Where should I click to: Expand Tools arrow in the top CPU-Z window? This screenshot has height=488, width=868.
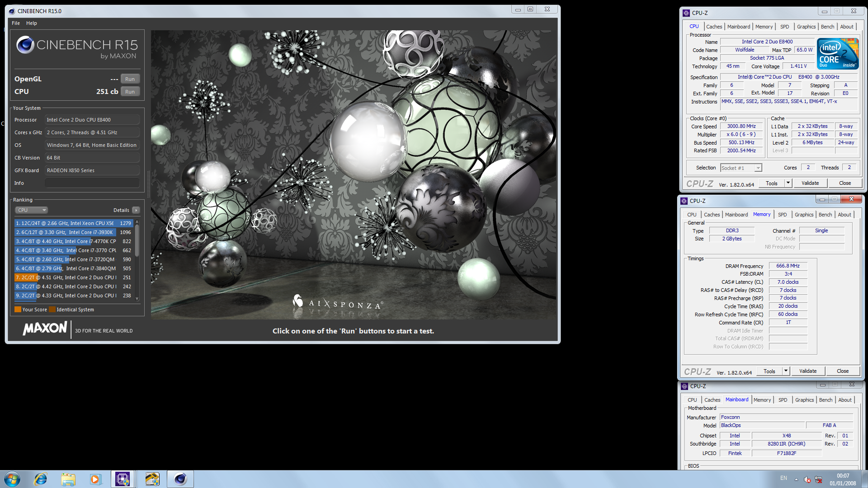pos(788,183)
